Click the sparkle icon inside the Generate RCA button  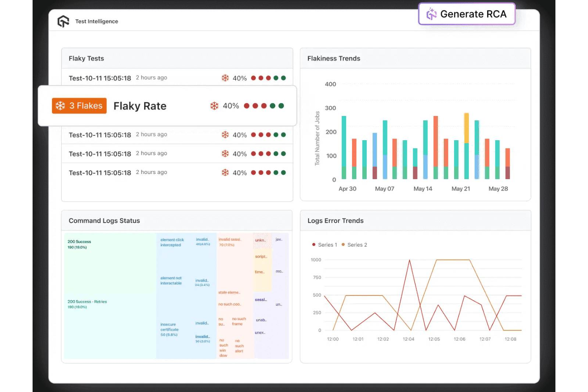(x=431, y=14)
